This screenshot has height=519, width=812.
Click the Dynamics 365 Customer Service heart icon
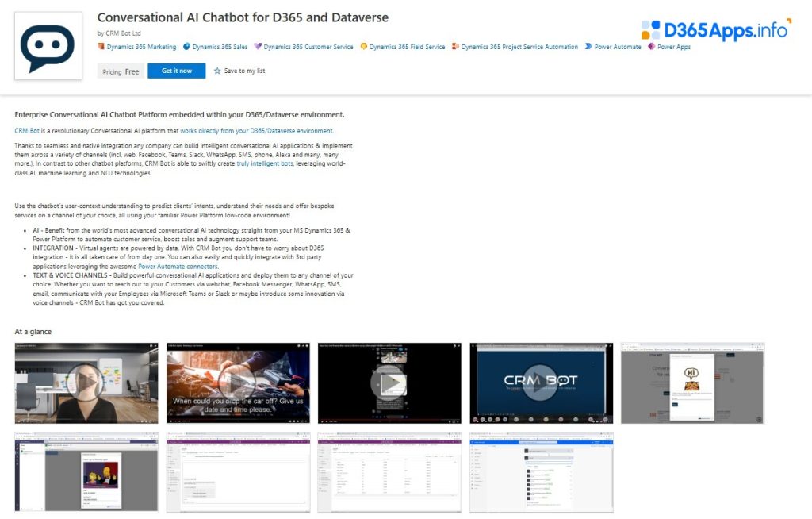(x=258, y=47)
